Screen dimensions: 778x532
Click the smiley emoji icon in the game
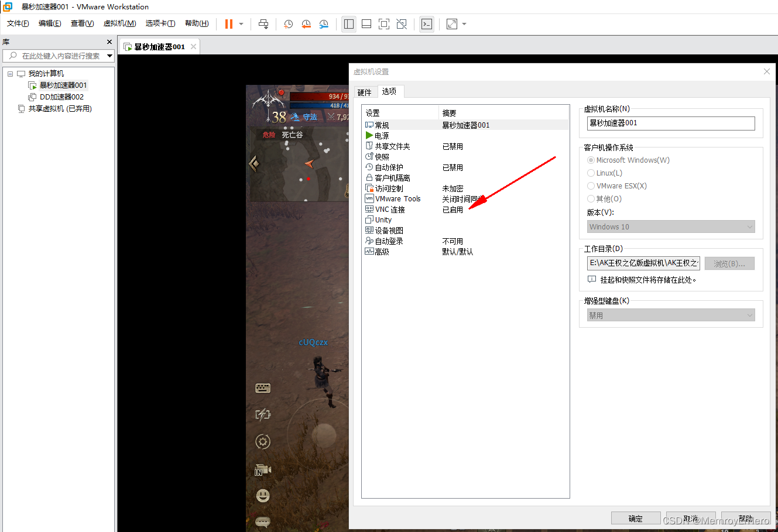263,496
